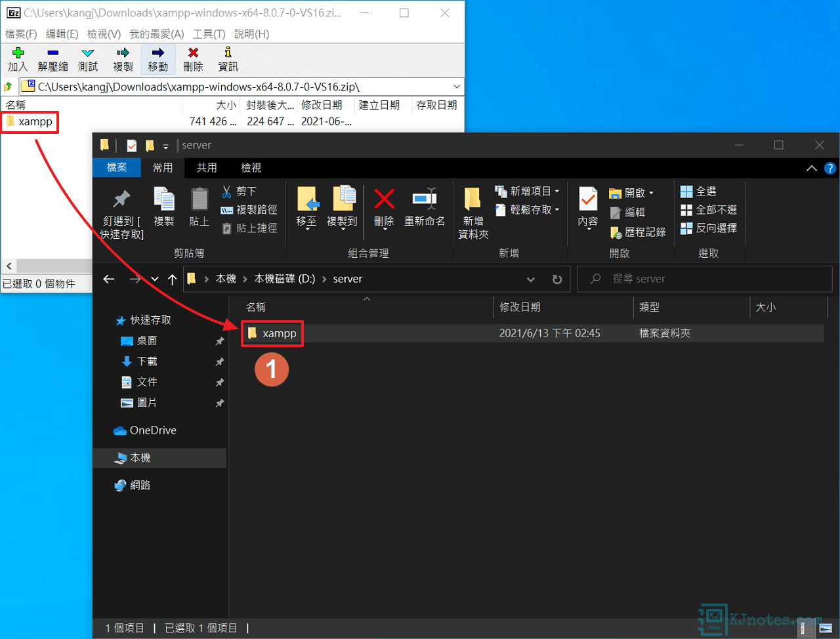Click Explorer help question mark icon
Image resolution: width=840 pixels, height=639 pixels.
(x=830, y=168)
